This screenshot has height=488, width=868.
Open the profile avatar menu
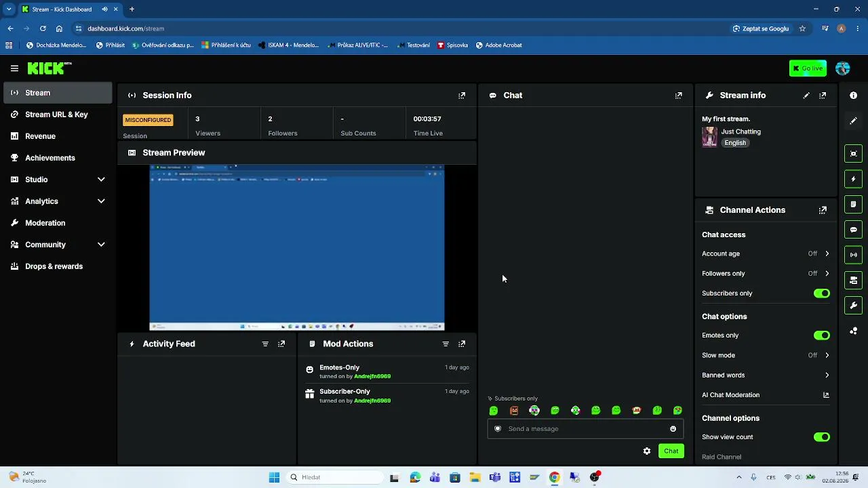pyautogui.click(x=843, y=68)
